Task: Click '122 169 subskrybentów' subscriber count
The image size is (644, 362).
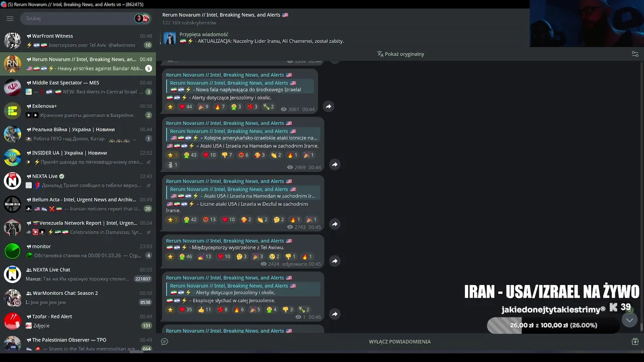Action: pos(189,23)
